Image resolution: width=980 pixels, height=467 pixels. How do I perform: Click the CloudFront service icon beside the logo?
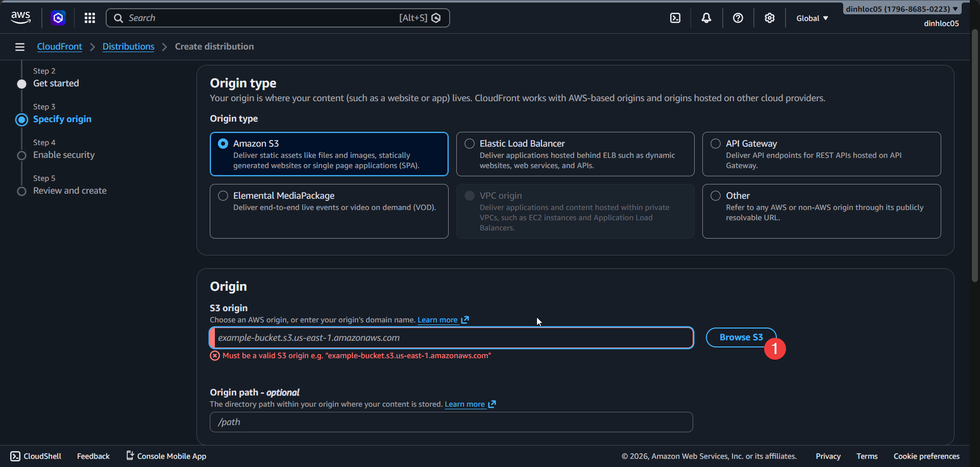point(58,18)
